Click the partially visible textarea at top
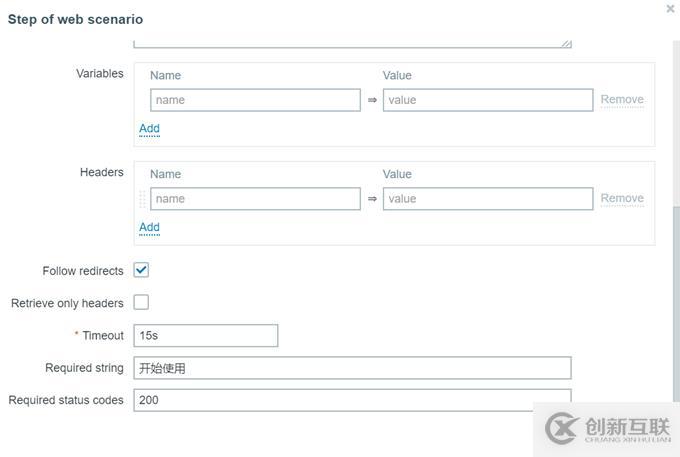This screenshot has width=680, height=457. pyautogui.click(x=351, y=42)
